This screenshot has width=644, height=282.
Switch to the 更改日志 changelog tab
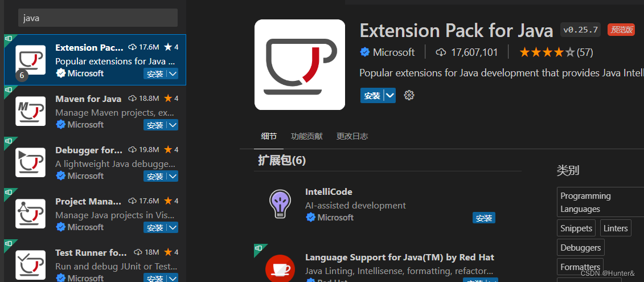[x=352, y=137]
